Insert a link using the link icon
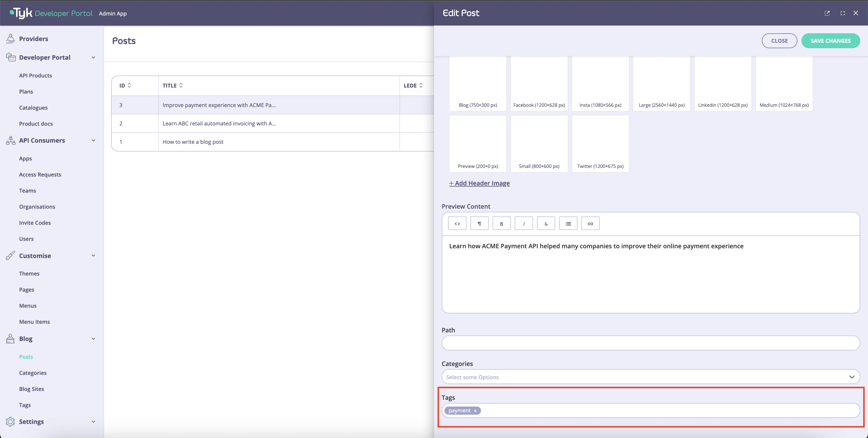Screen dimensions: 868x438 coord(590,223)
